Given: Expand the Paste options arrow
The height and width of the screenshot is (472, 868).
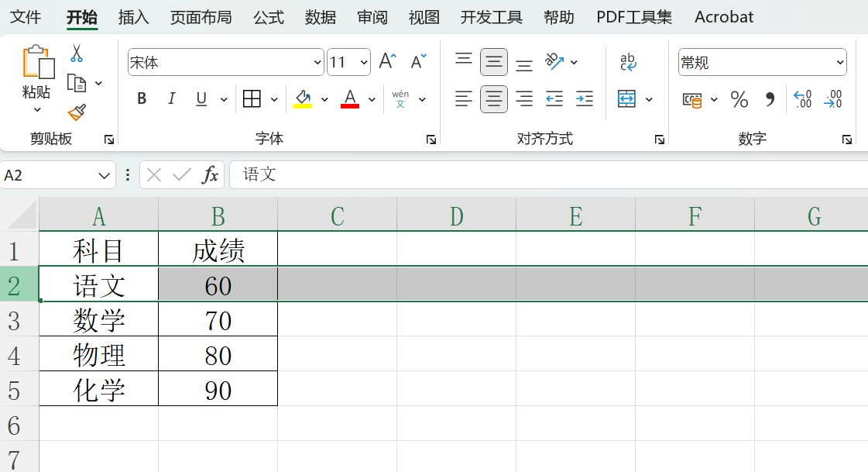Looking at the screenshot, I should coord(37,110).
